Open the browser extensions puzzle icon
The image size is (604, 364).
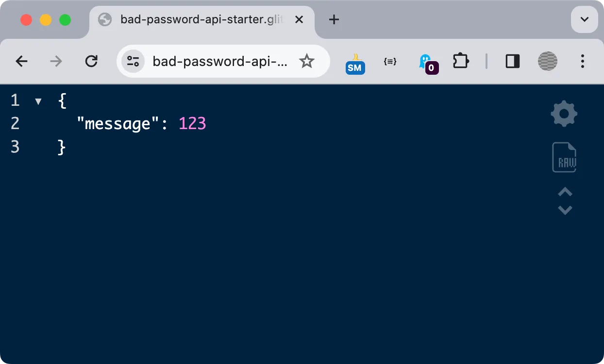460,61
